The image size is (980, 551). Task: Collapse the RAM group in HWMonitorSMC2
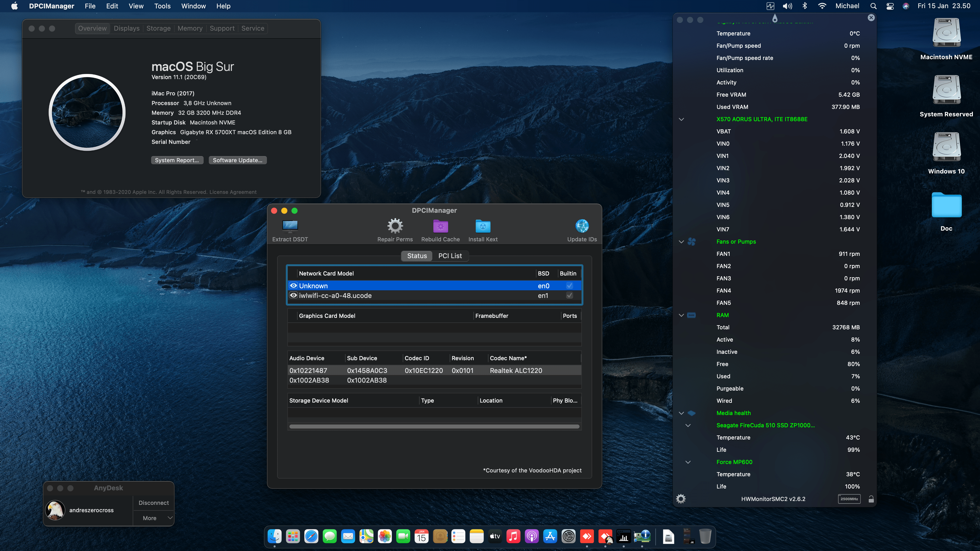[681, 315]
